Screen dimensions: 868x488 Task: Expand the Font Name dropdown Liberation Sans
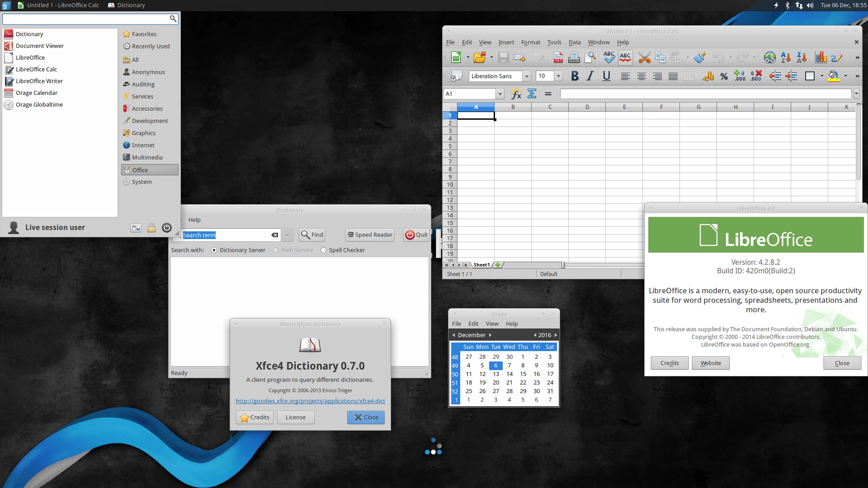(527, 76)
